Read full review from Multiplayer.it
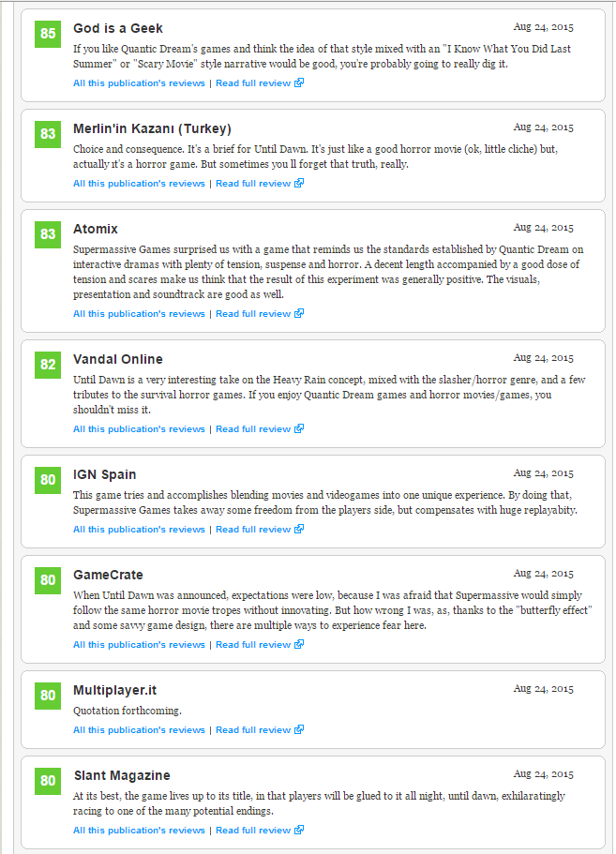The width and height of the screenshot is (616, 854). click(253, 730)
